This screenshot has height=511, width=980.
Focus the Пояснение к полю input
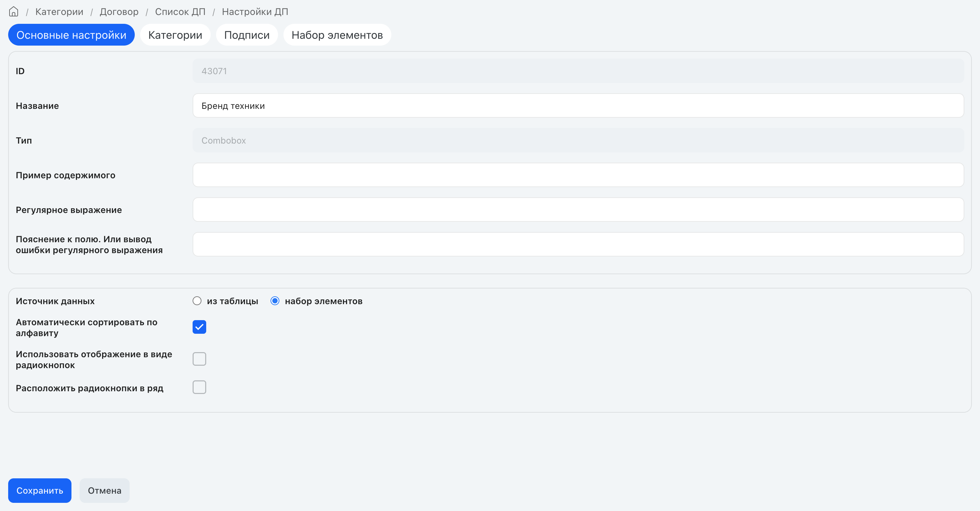(578, 244)
